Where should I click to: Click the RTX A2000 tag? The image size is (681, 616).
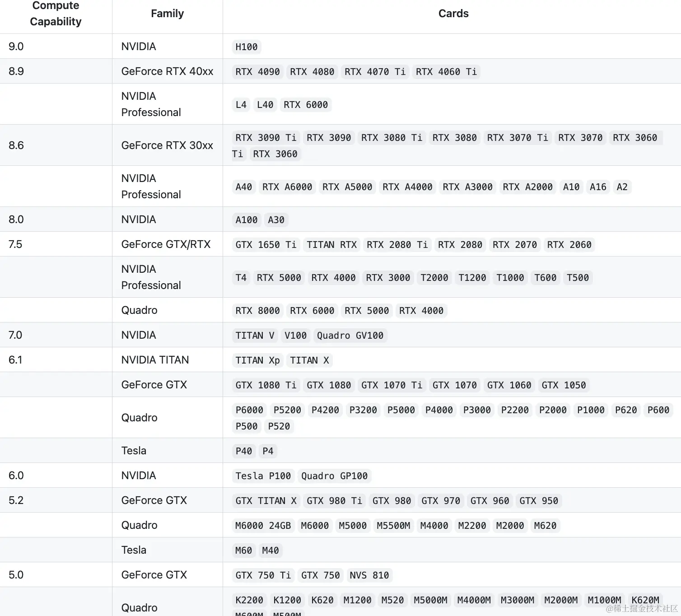527,187
